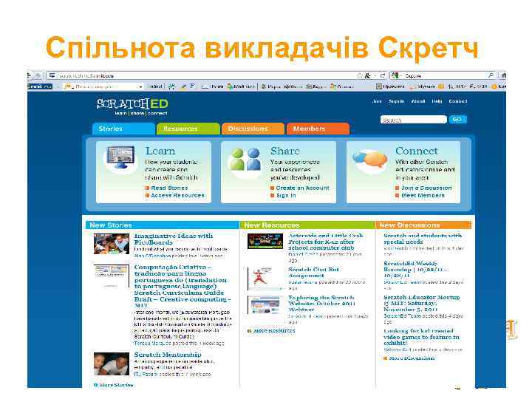Open Scratch Educator Meetup @ MIT discussion
The height and width of the screenshot is (399, 532).
(421, 304)
